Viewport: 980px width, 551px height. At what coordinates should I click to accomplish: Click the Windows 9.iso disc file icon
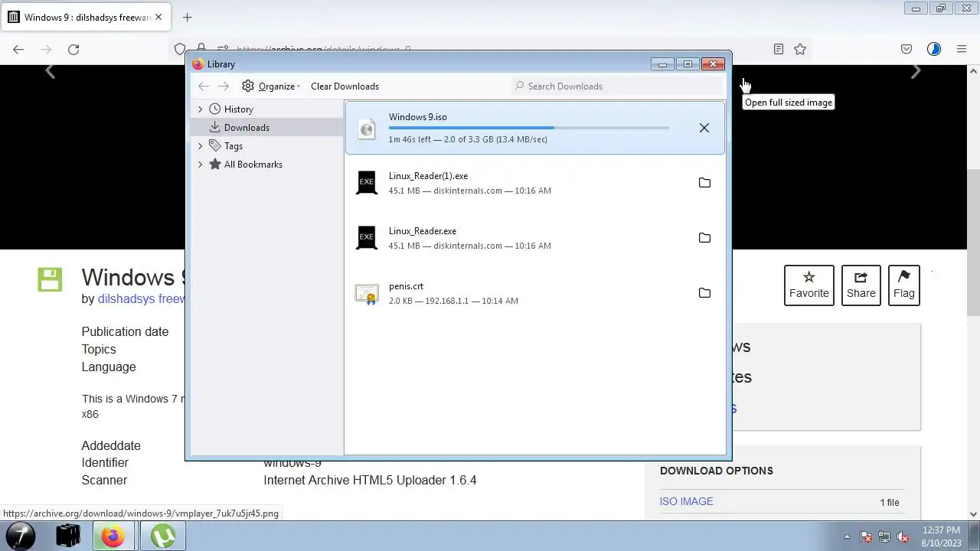click(x=367, y=129)
